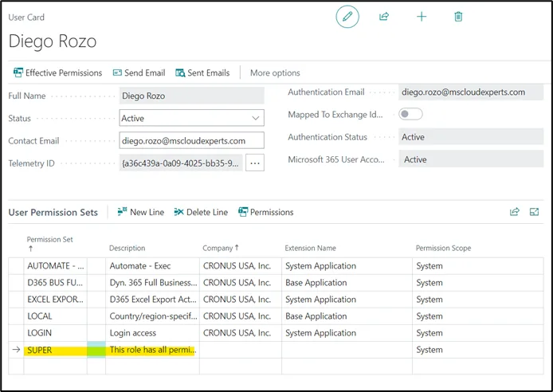Viewport: 553px width, 392px height.
Task: Click the User Permission Sets heading
Action: coord(53,212)
